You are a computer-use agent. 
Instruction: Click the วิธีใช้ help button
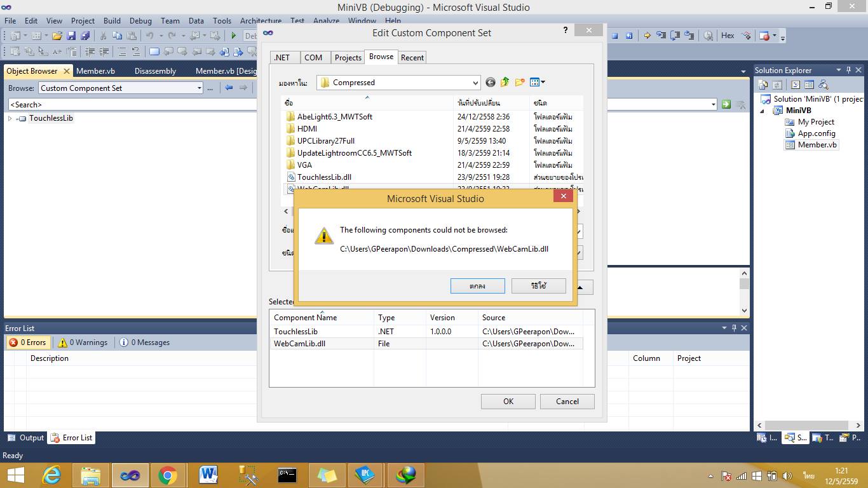click(x=538, y=286)
